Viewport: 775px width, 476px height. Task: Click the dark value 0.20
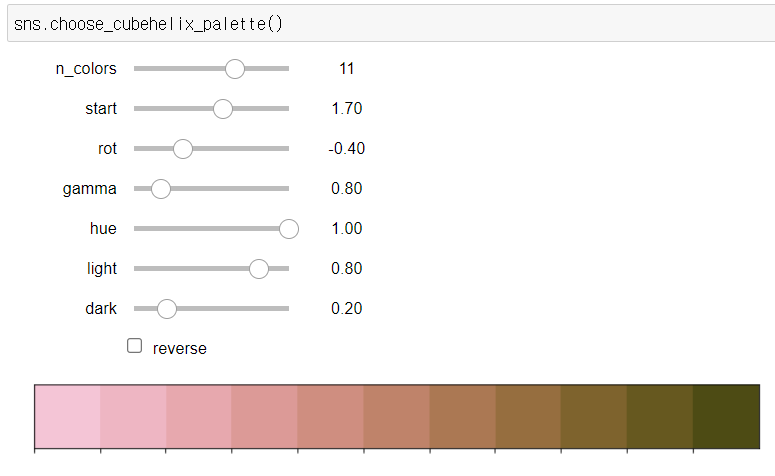point(346,309)
